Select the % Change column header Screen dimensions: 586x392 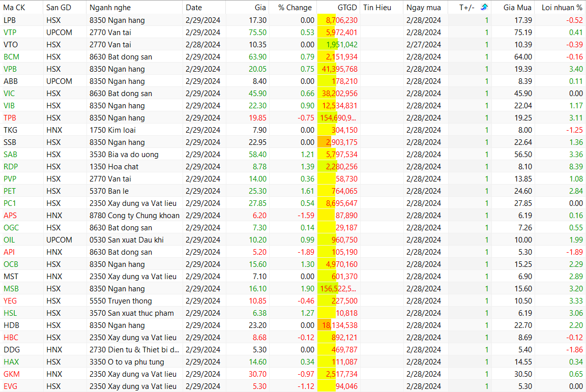(x=295, y=8)
